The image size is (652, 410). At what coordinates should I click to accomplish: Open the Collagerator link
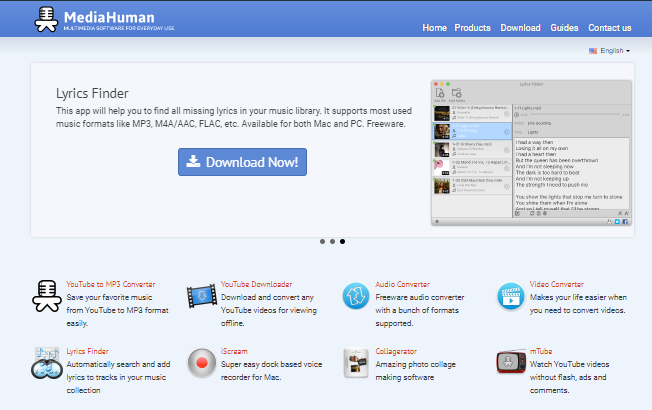[396, 351]
